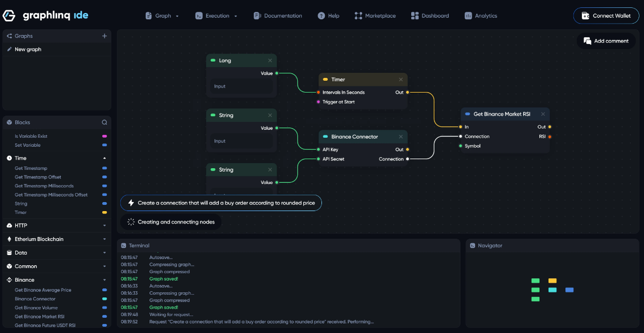
Task: Expand the HTTP category
Action: [103, 225]
